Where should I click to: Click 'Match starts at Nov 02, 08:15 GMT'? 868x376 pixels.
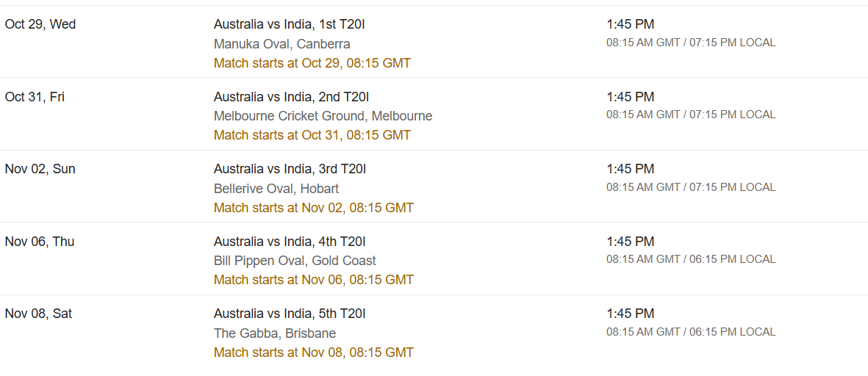[313, 208]
